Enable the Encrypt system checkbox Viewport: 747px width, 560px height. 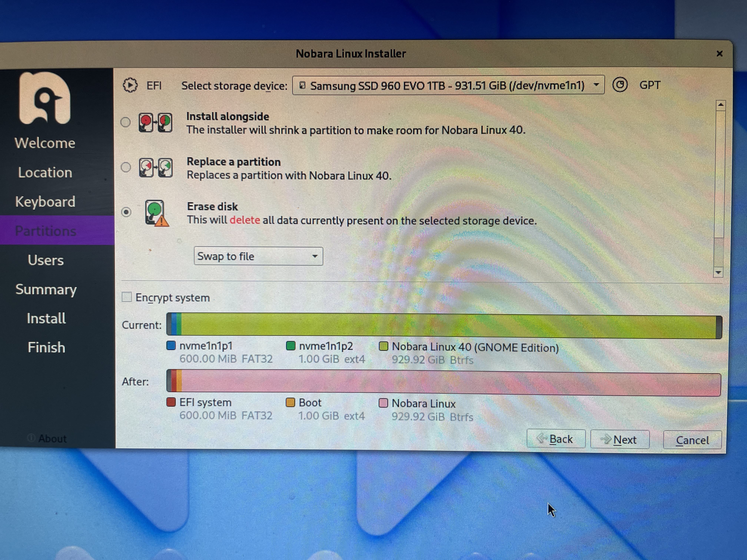[127, 297]
